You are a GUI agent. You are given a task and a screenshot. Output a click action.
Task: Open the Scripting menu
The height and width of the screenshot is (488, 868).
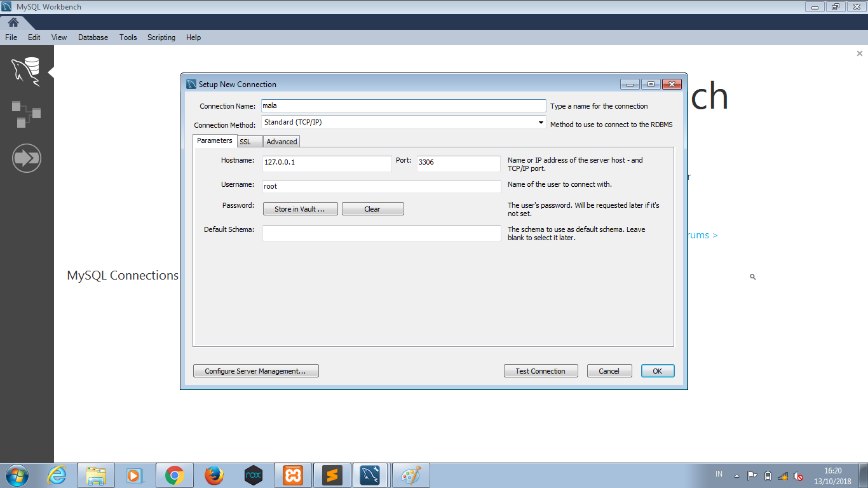161,37
